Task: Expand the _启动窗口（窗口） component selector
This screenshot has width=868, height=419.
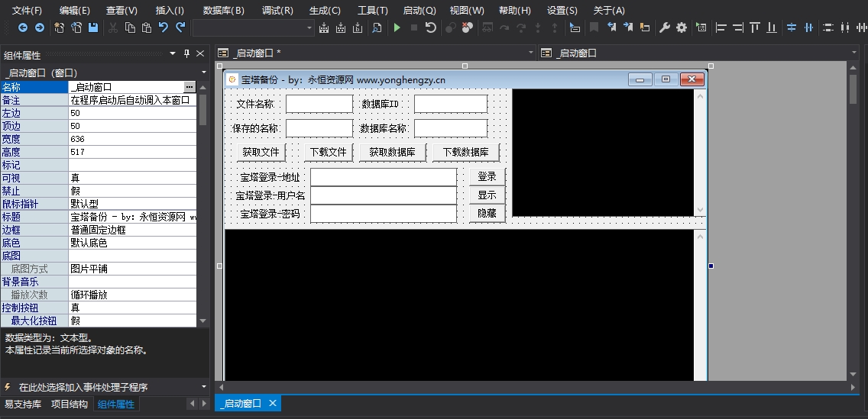Action: [x=204, y=73]
